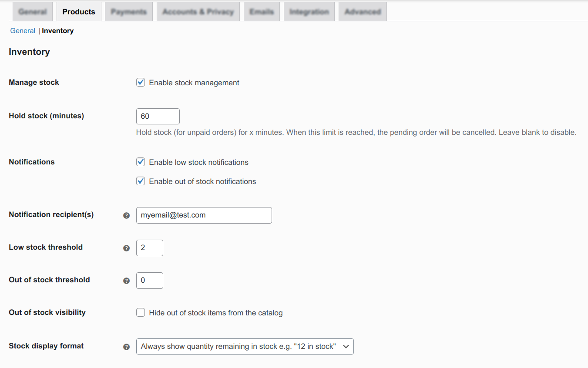Switch to the Integration tab
Image resolution: width=588 pixels, height=368 pixels.
pos(309,12)
